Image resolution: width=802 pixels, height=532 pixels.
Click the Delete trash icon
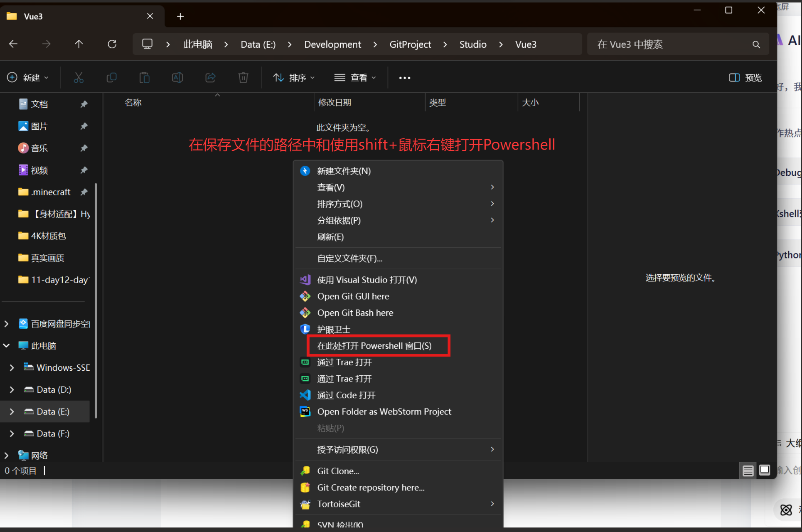click(x=243, y=78)
